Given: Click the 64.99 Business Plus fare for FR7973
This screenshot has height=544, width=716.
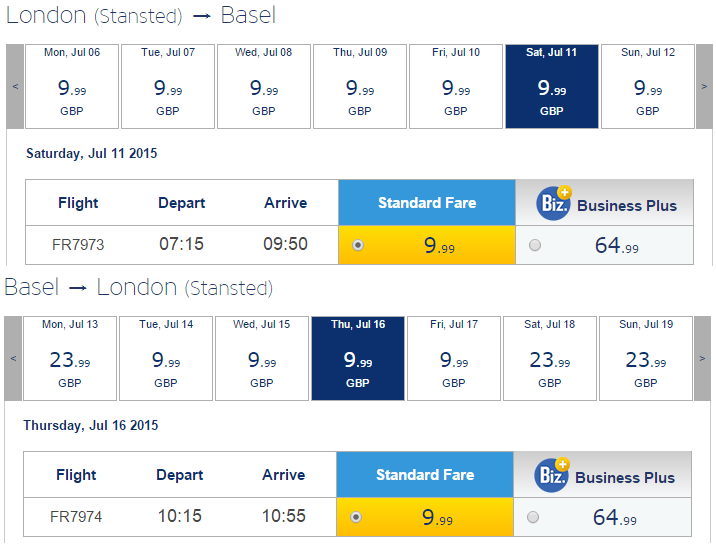Looking at the screenshot, I should coord(616,245).
